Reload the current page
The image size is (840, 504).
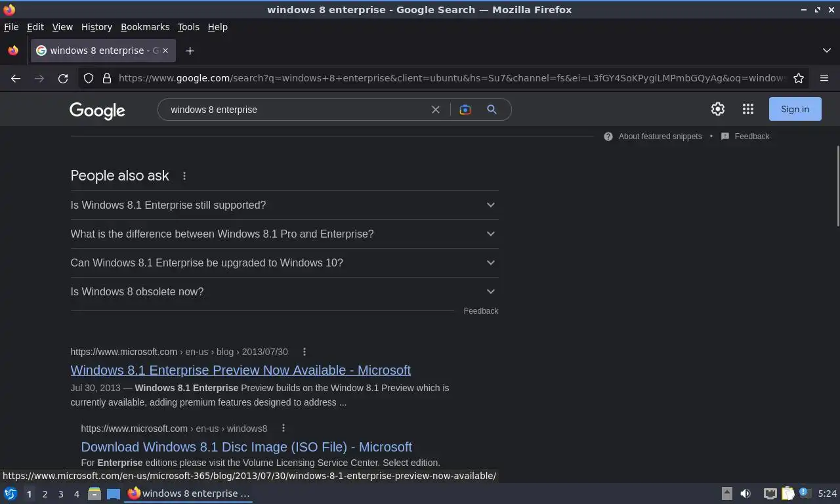click(63, 78)
